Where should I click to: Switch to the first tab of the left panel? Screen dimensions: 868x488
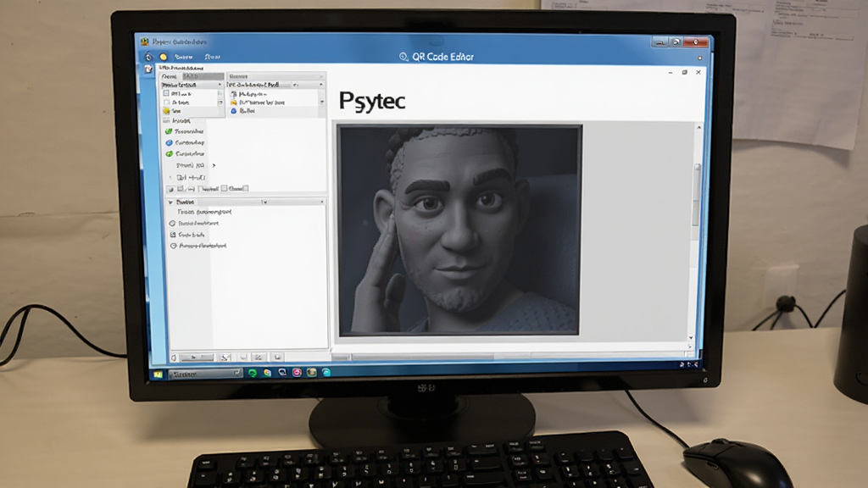[170, 76]
